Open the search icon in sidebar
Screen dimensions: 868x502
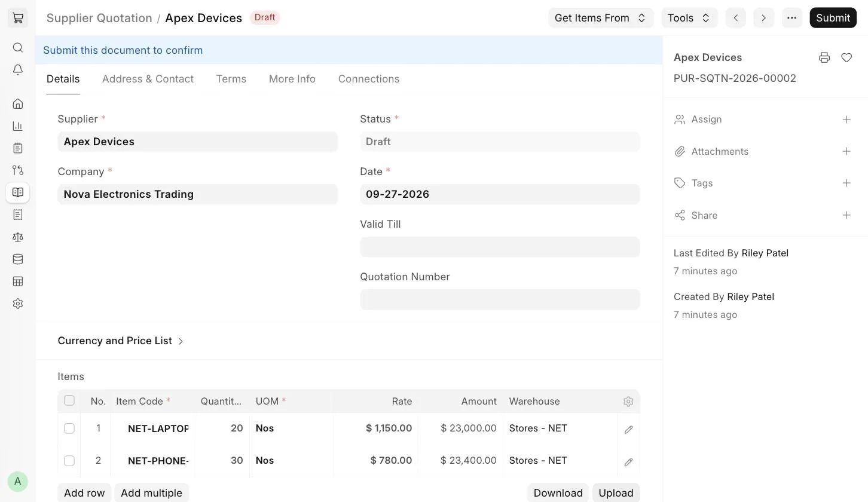(18, 48)
